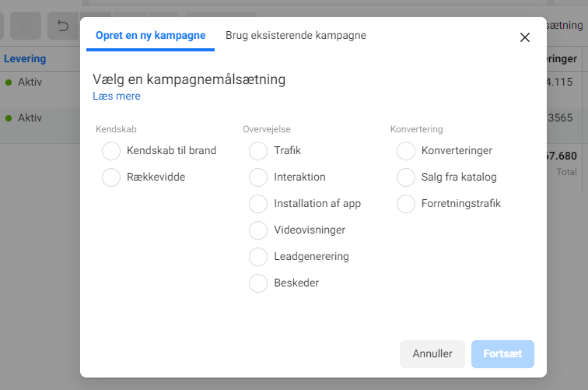Switch to Brug eksisterende kampagne tab
Viewport: 588px width, 390px height.
(x=296, y=35)
